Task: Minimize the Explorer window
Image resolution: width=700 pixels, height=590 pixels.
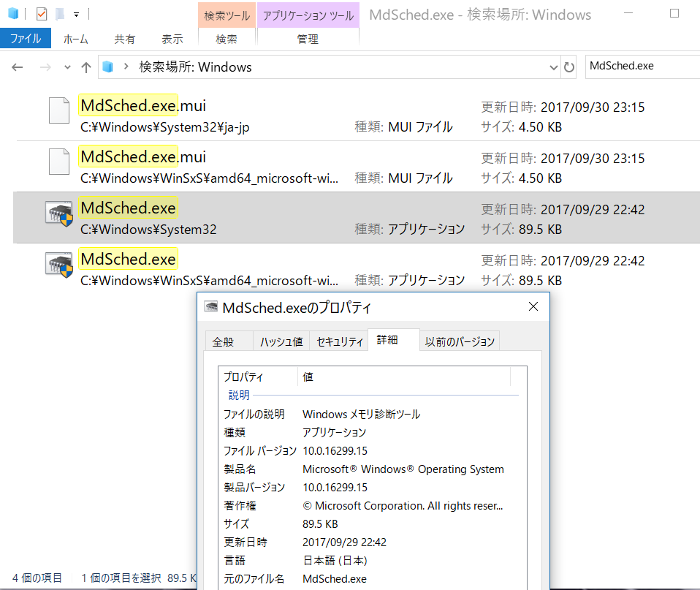Action: point(628,13)
